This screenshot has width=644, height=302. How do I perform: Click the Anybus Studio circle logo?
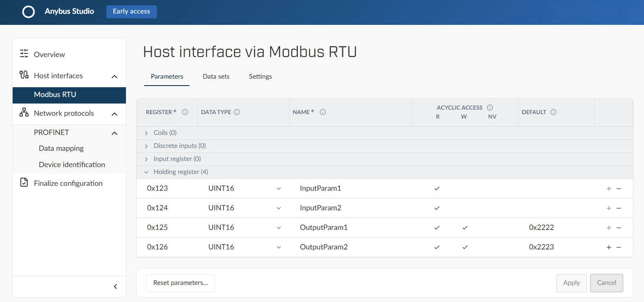(x=29, y=12)
